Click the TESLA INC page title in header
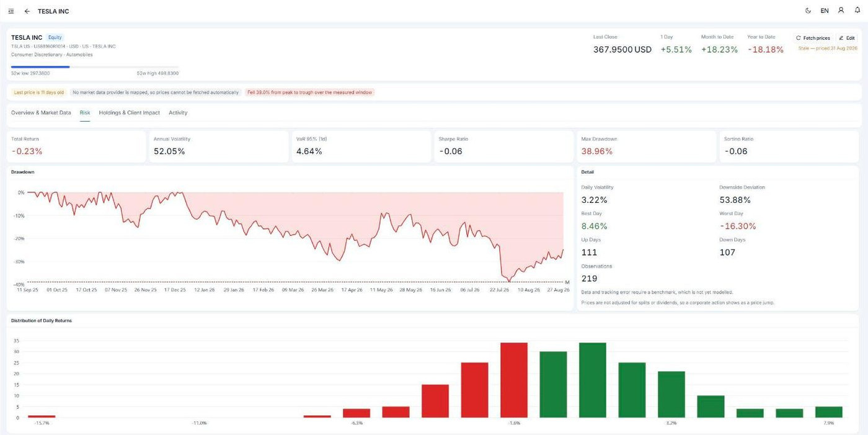 click(53, 11)
